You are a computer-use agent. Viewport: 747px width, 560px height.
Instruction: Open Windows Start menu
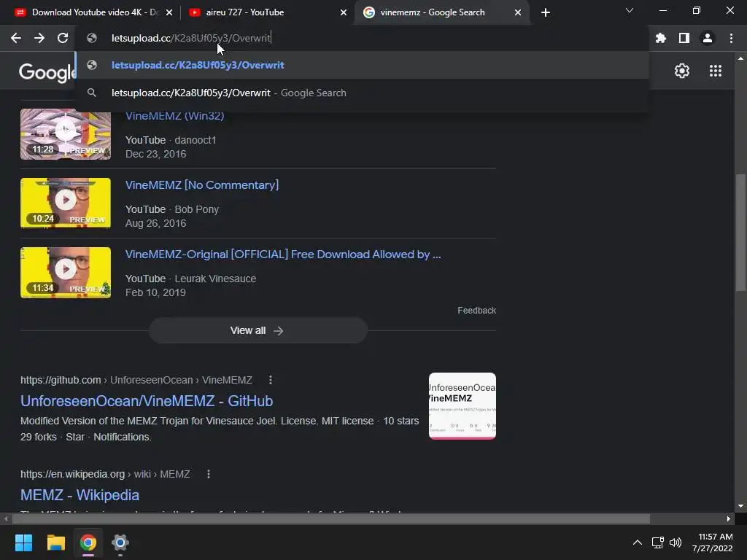pyautogui.click(x=23, y=542)
